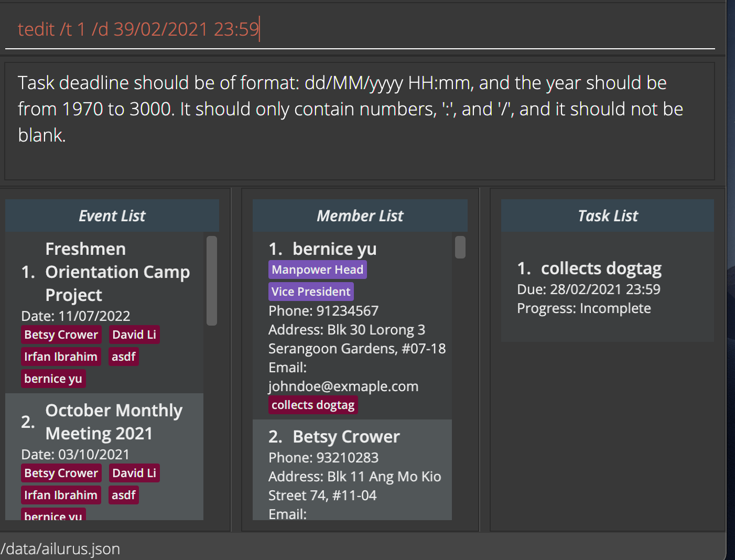Click David Li tag in Freshmen Orientation event

(134, 335)
